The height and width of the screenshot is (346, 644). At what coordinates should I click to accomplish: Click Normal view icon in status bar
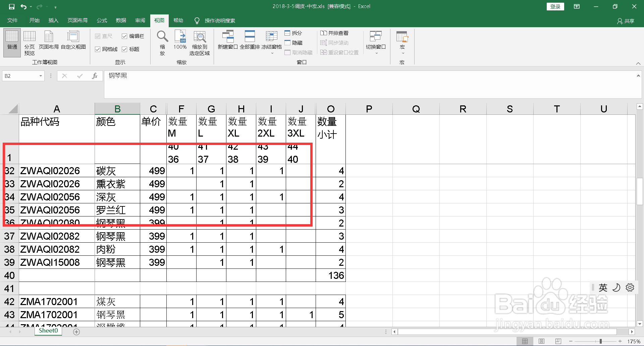click(x=525, y=341)
